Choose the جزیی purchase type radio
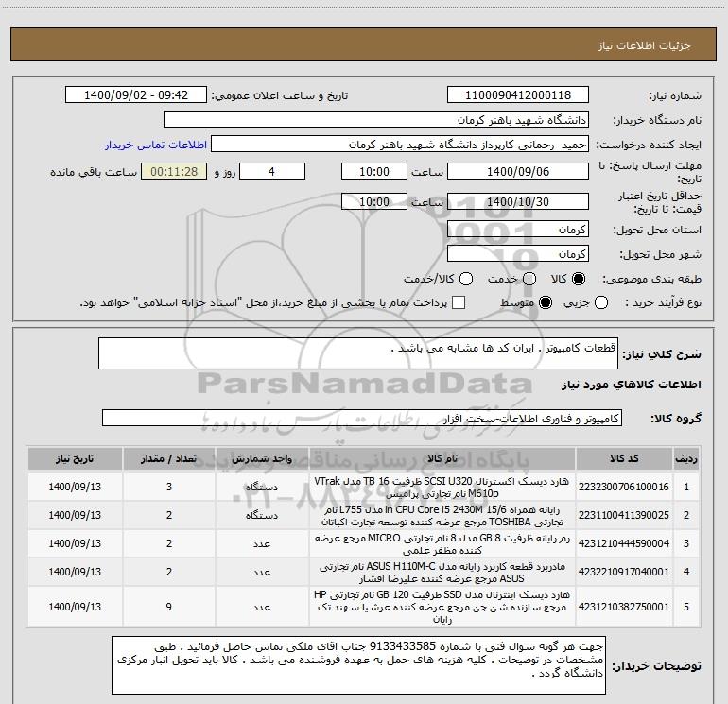 point(601,302)
